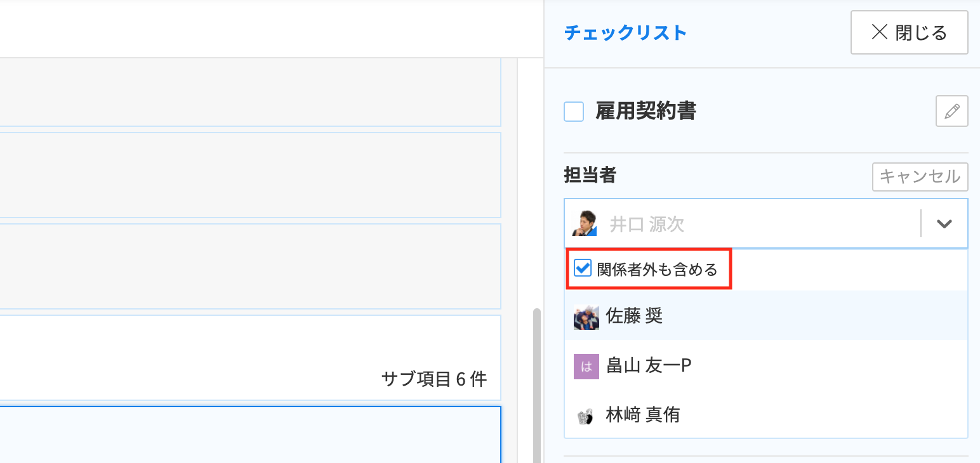Check the 雇用契約書 checkbox
Image resolution: width=980 pixels, height=463 pixels.
pyautogui.click(x=574, y=112)
